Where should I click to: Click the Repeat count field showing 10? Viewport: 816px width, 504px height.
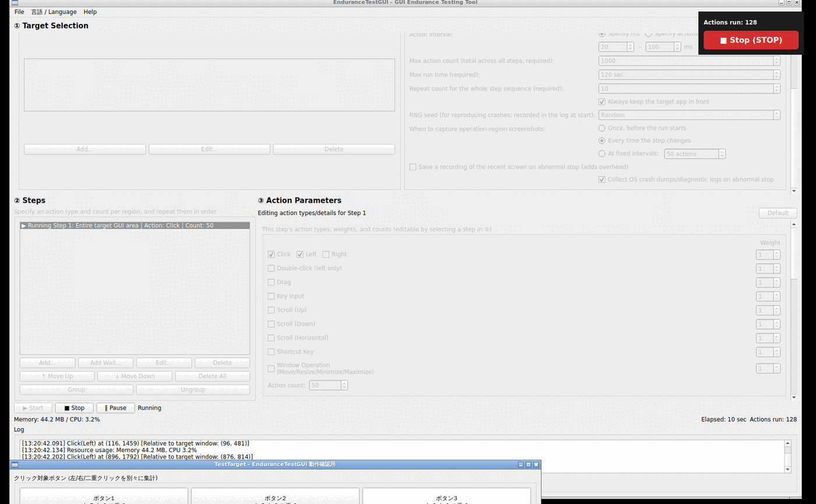click(x=690, y=89)
